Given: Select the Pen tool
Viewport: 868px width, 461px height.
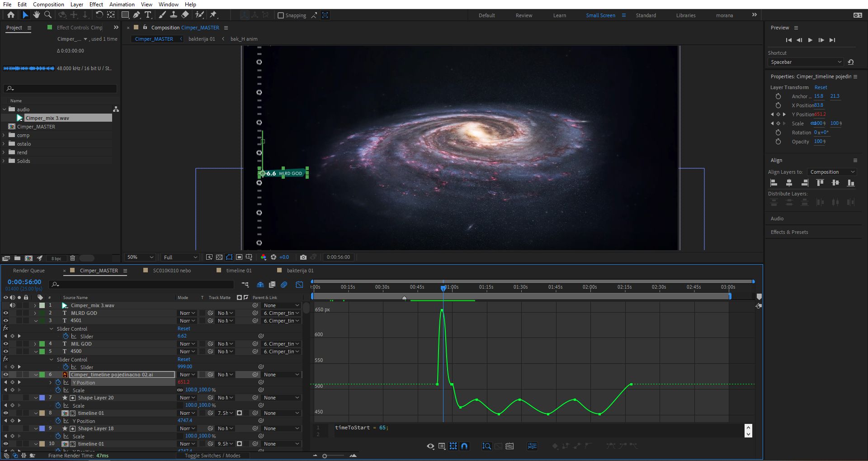Looking at the screenshot, I should click(x=137, y=15).
